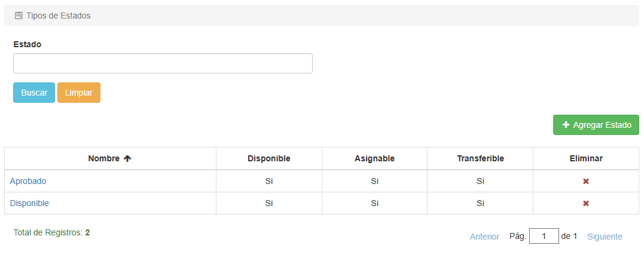644x270 pixels.
Task: Clear the search with Limpiar
Action: 79,93
